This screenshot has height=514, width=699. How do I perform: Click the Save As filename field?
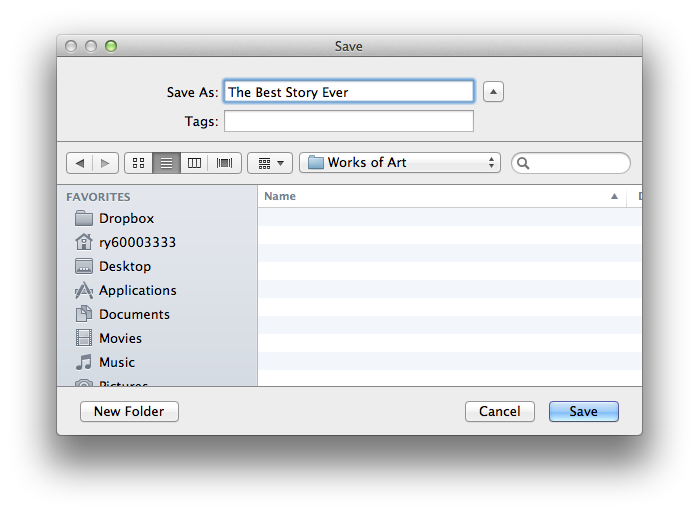349,92
